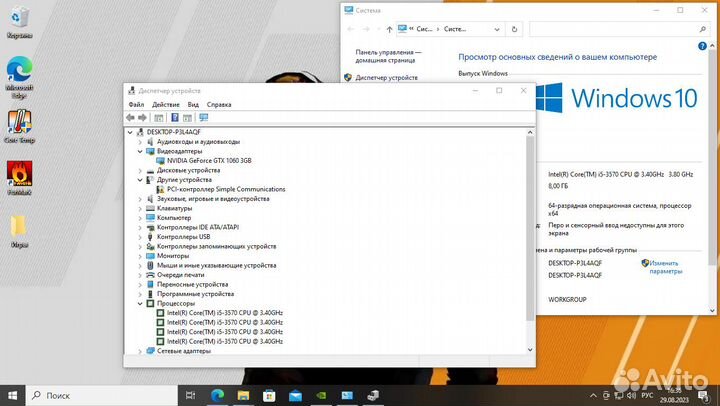Click the Сетевые адаптеры category icon

(150, 351)
